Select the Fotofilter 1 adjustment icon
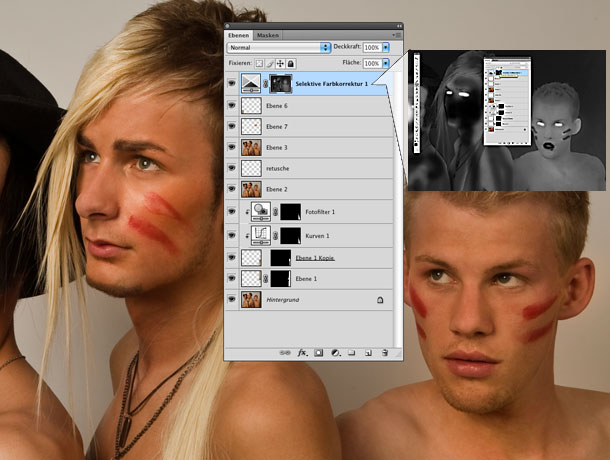610x460 pixels. click(x=261, y=212)
